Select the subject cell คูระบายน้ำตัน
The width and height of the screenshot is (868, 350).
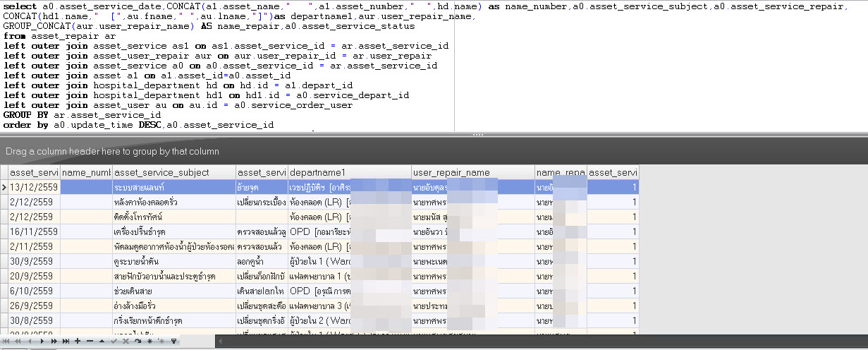pos(174,261)
